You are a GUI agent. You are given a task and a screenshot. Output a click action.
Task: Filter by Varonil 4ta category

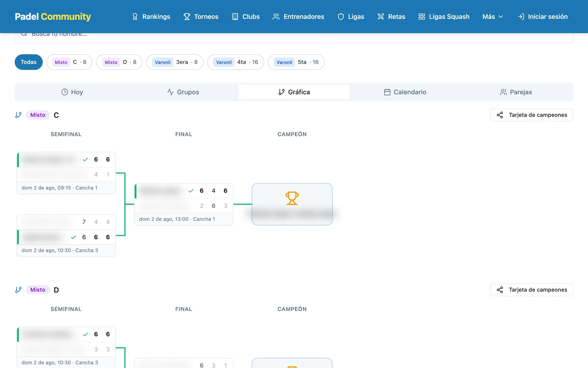point(235,62)
